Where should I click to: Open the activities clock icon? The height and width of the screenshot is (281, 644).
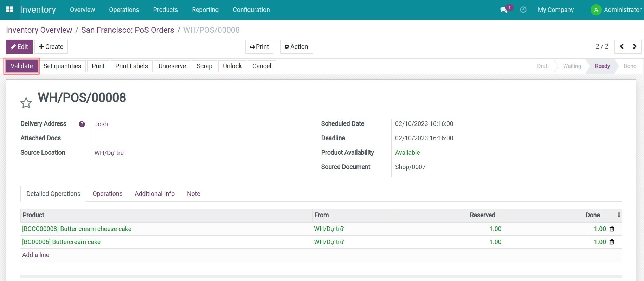(x=523, y=10)
